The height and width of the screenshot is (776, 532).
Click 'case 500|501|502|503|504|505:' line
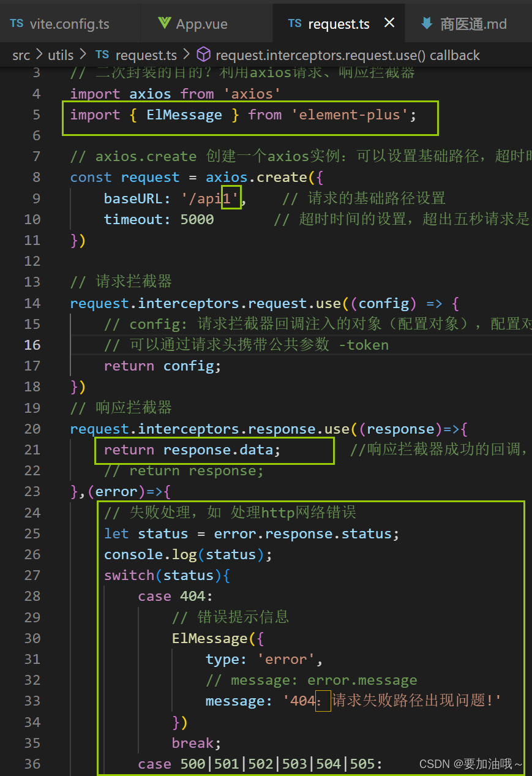click(x=260, y=764)
